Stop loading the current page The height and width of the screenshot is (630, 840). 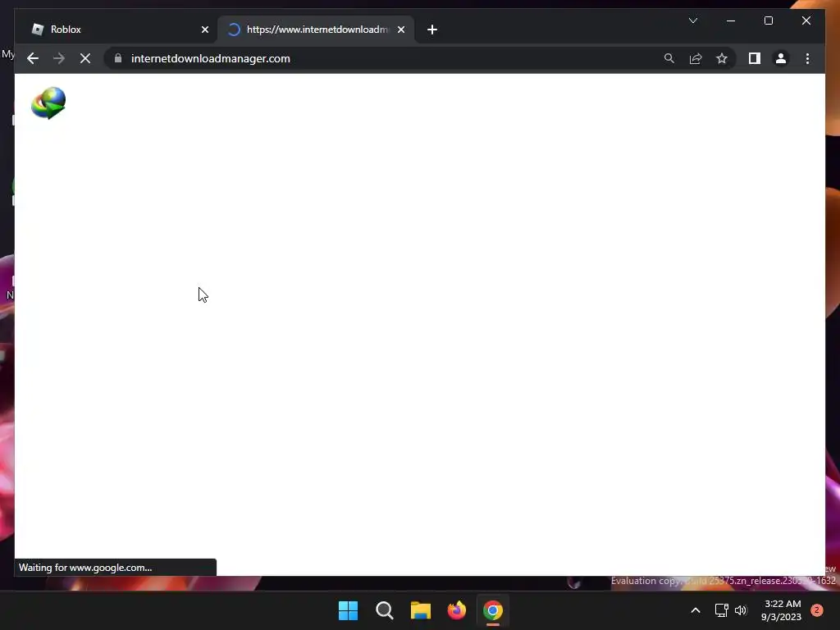click(85, 58)
